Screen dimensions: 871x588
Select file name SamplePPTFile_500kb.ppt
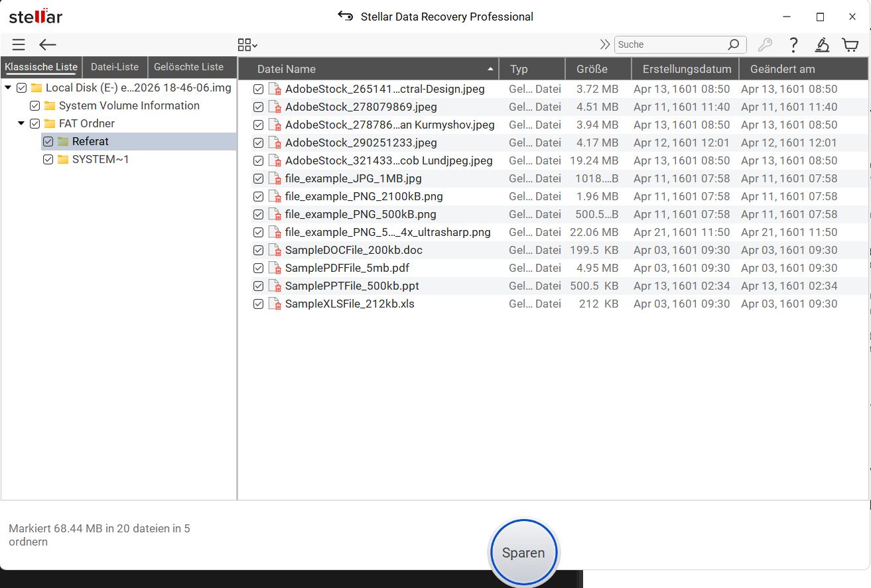click(352, 286)
